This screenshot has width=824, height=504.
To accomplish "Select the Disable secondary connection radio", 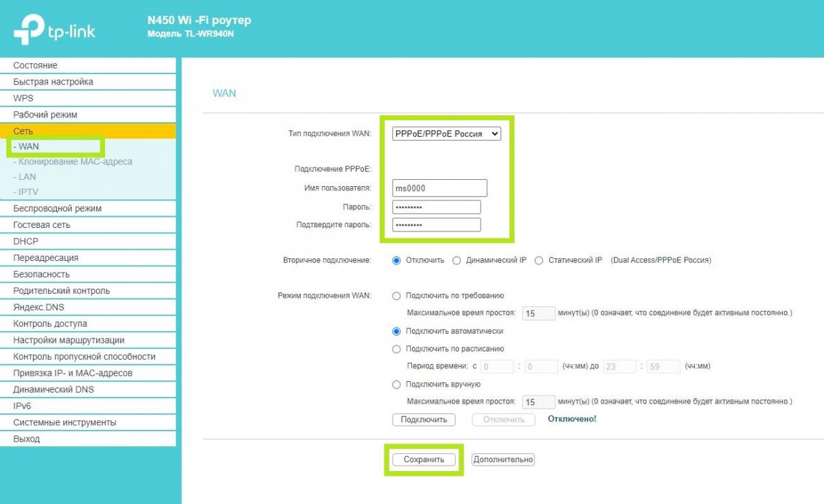I will click(x=396, y=261).
